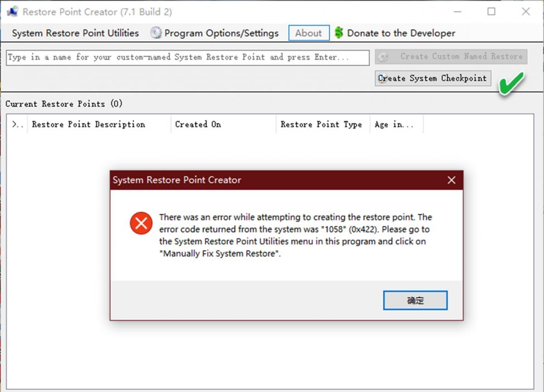Close the System Restore Point Creator dialog

coord(451,180)
